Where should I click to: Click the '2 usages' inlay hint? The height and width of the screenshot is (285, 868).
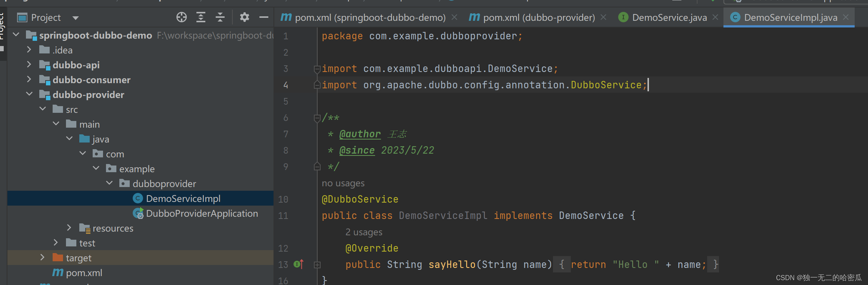(x=364, y=232)
